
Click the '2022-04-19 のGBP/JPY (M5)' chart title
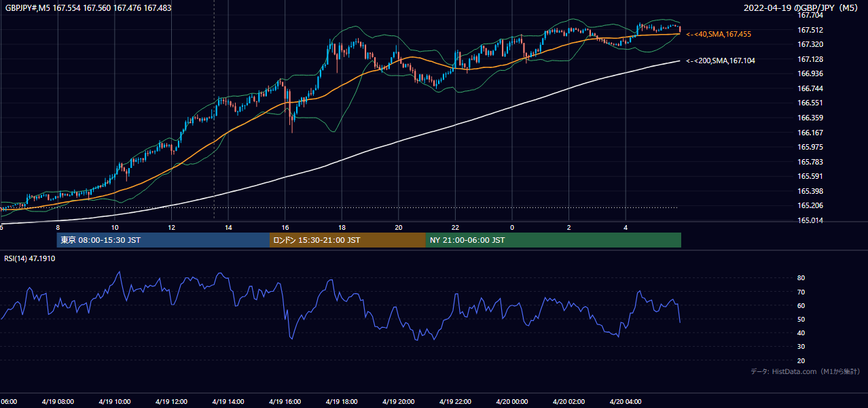(x=802, y=7)
